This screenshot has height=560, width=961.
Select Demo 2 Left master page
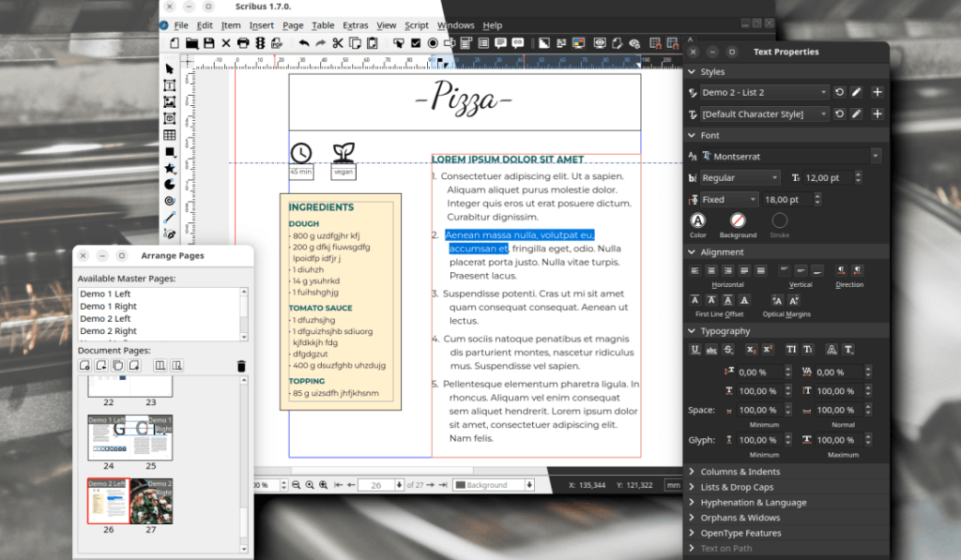pos(105,319)
